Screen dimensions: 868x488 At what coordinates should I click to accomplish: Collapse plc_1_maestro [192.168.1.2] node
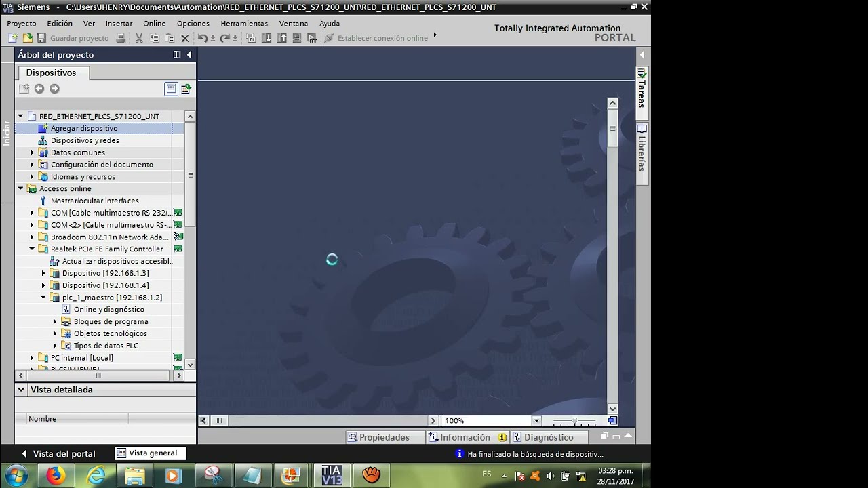43,298
